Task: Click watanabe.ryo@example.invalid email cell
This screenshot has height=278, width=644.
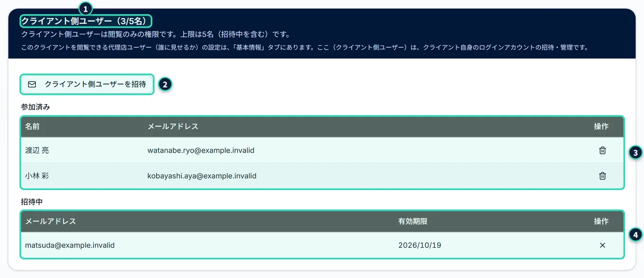Action: click(201, 150)
